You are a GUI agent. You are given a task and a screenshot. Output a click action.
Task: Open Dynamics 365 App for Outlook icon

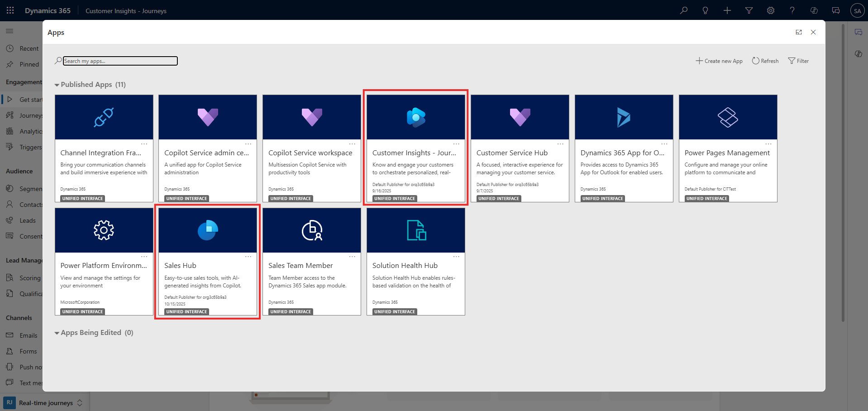click(624, 117)
